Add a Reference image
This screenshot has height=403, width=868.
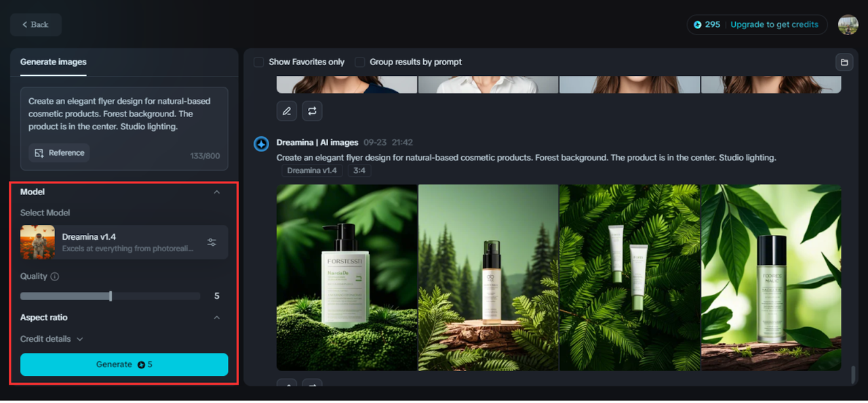point(59,153)
